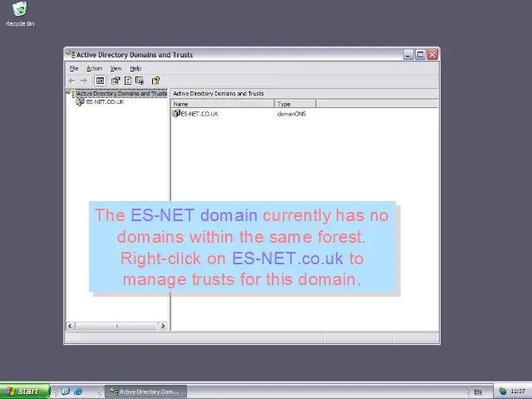Click the ES-NET.CO.UK domain icon in the list

[176, 113]
